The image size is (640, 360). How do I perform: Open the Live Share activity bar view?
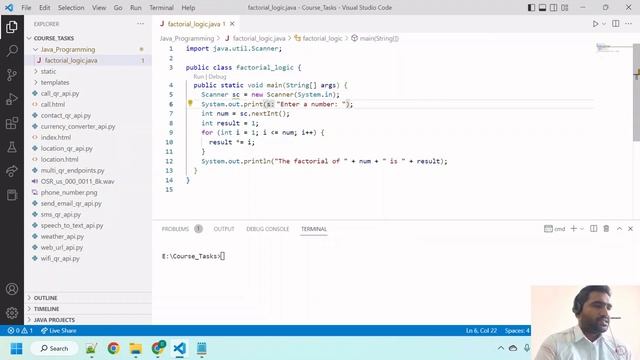(x=12, y=171)
